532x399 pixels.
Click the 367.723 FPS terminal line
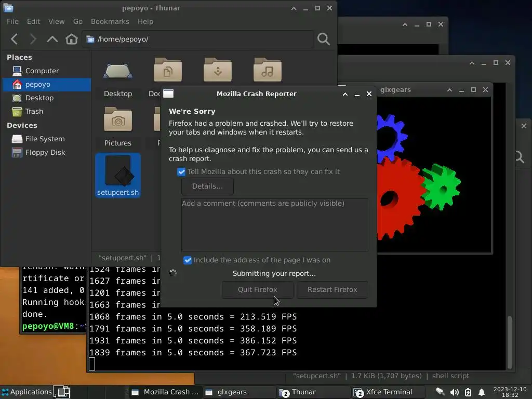tap(193, 353)
